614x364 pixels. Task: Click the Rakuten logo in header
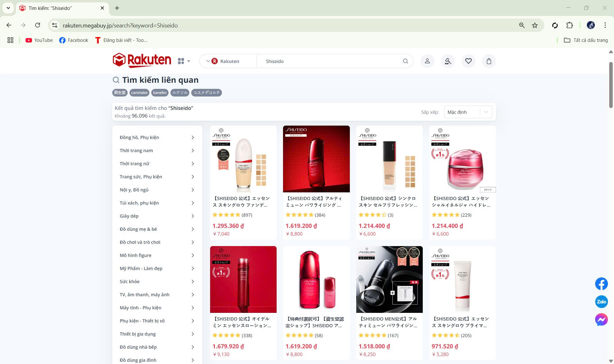[142, 60]
